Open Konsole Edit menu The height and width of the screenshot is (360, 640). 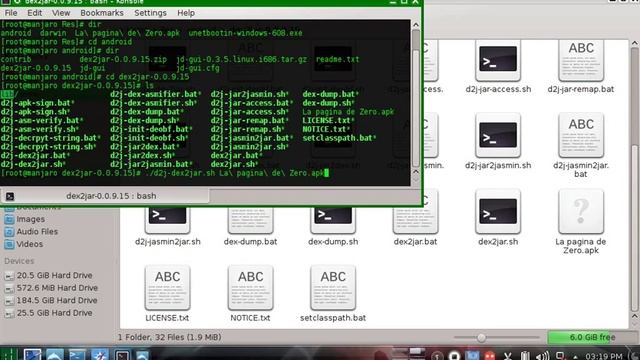click(x=35, y=13)
